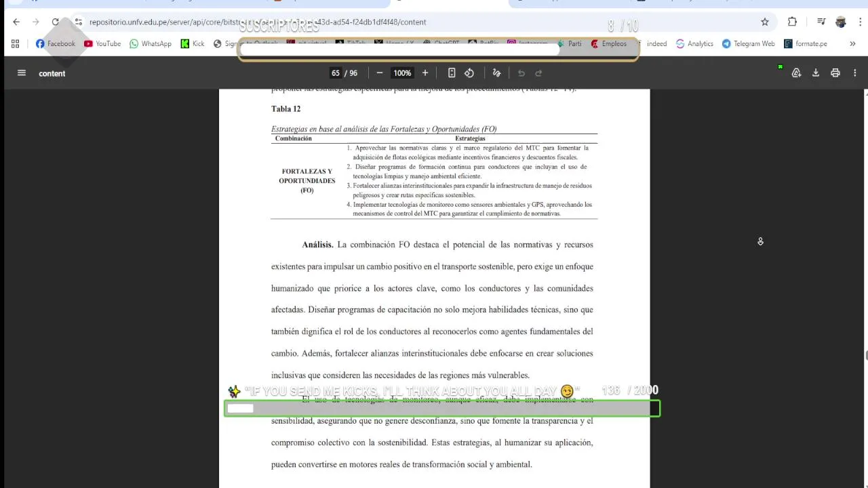This screenshot has height=488, width=868.
Task: Open the Extensions puzzle icon
Action: coord(792,22)
